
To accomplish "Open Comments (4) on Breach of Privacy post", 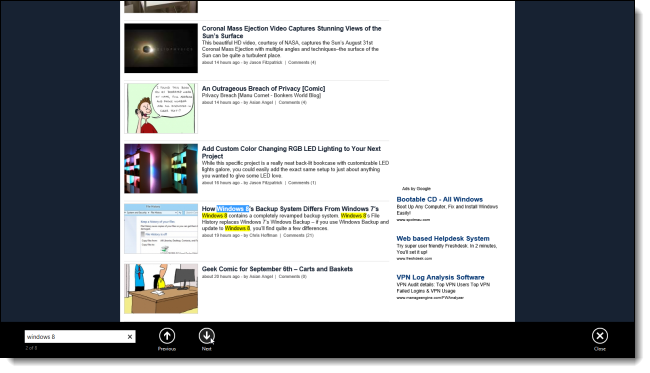I will pos(293,102).
